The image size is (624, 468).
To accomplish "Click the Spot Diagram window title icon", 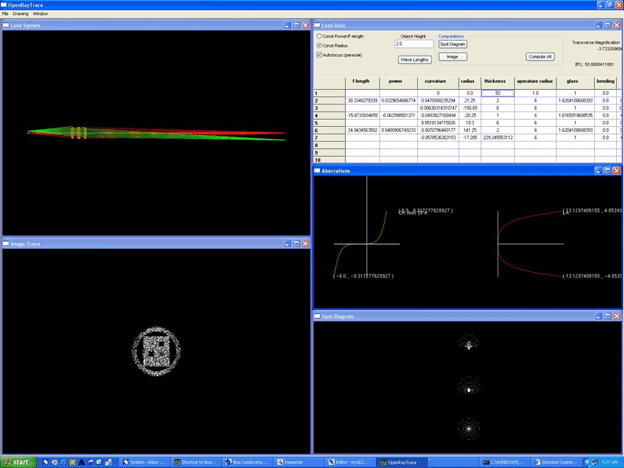I will pos(317,316).
